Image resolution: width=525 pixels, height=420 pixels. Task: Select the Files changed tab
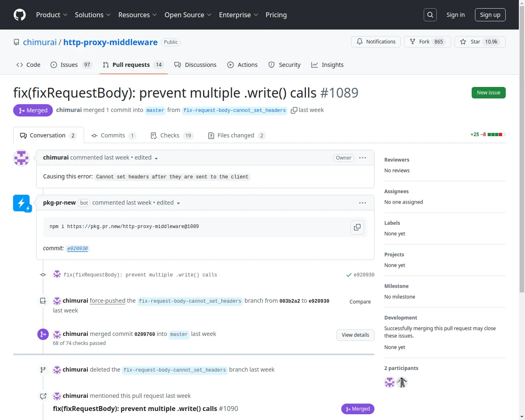(237, 135)
